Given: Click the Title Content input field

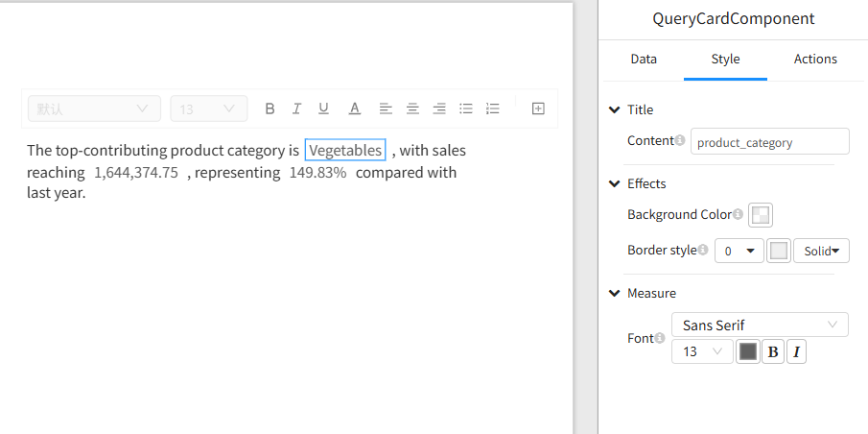Looking at the screenshot, I should 769,142.
